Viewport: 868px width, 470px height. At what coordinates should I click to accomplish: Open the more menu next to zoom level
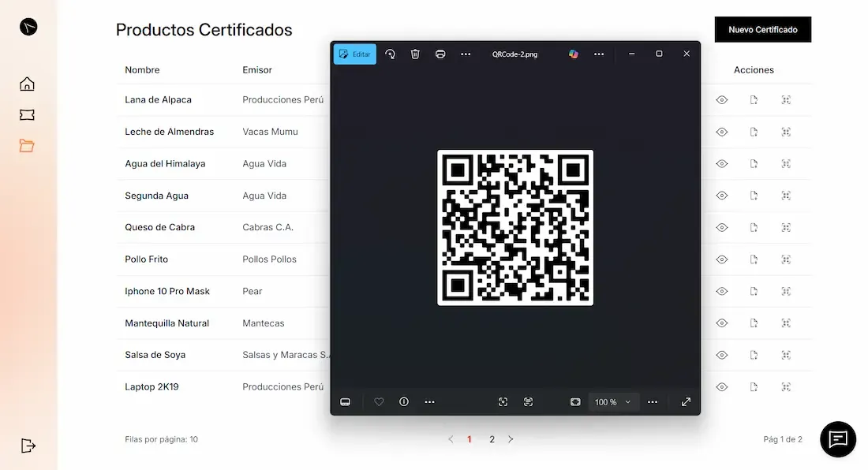click(x=653, y=402)
